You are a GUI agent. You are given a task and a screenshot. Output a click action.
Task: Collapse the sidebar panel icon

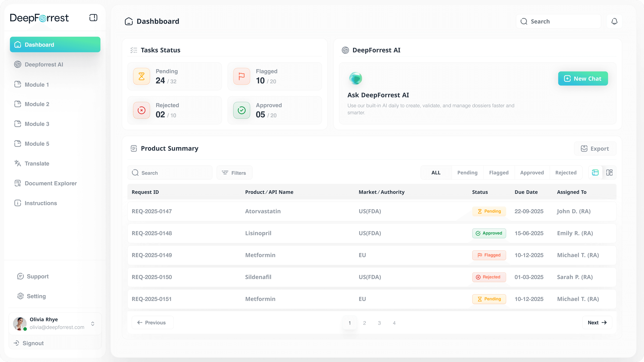tap(93, 18)
